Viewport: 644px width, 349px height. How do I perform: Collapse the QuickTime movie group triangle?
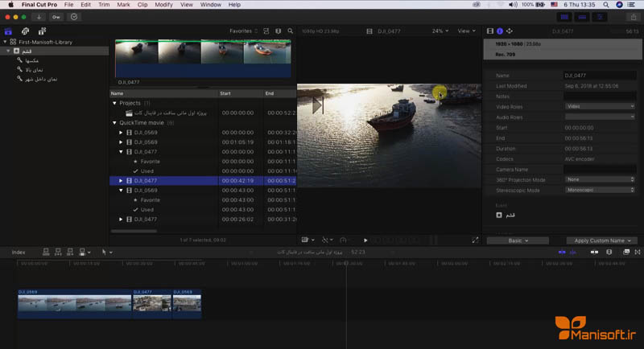point(114,123)
